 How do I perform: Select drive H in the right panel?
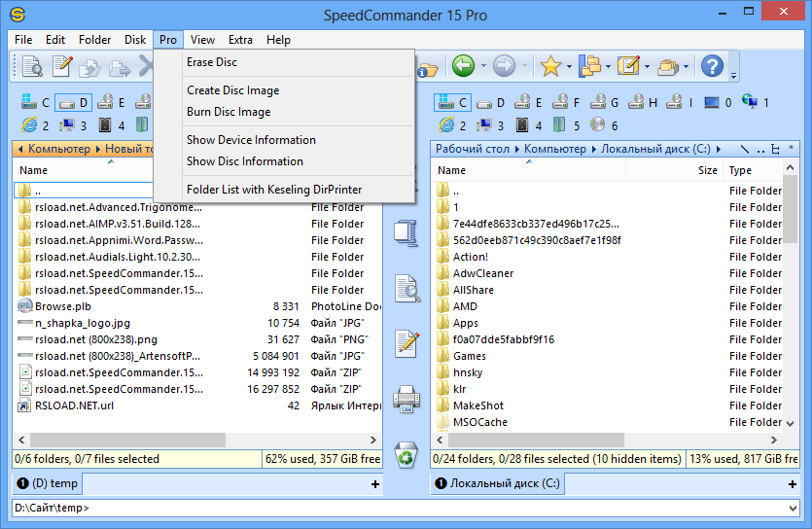point(642,102)
